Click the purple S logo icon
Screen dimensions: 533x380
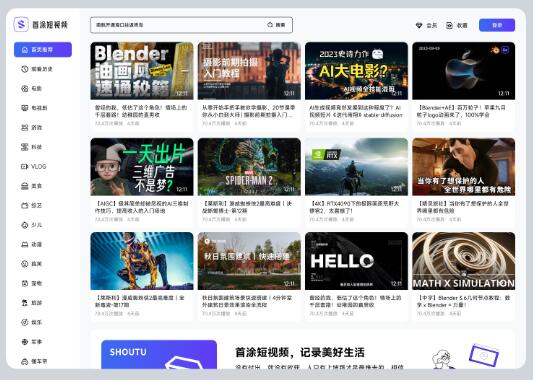coord(21,24)
